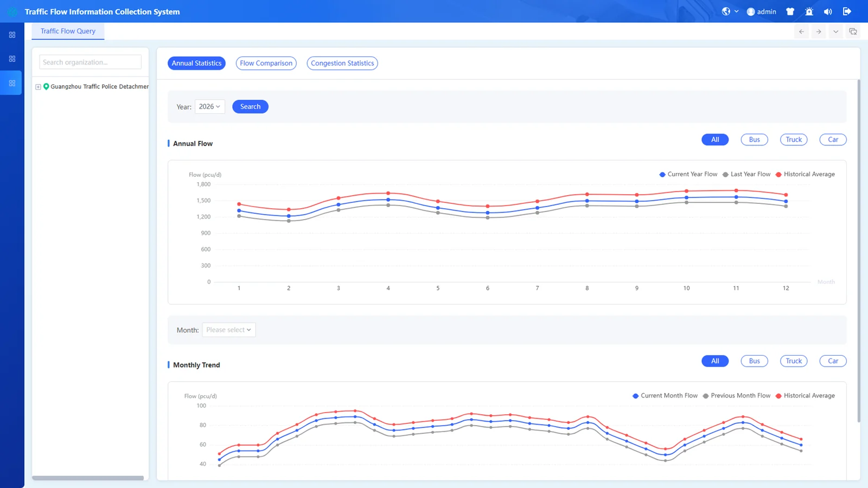Open the tab list dropdown chevron
The height and width of the screenshot is (488, 868).
(835, 31)
